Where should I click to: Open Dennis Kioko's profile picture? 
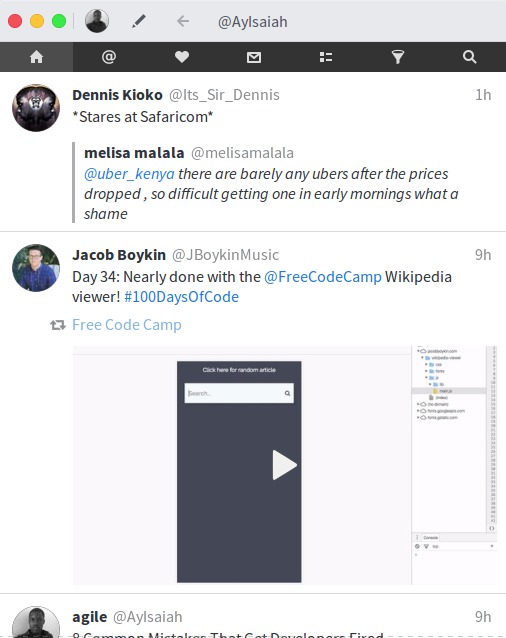36,108
